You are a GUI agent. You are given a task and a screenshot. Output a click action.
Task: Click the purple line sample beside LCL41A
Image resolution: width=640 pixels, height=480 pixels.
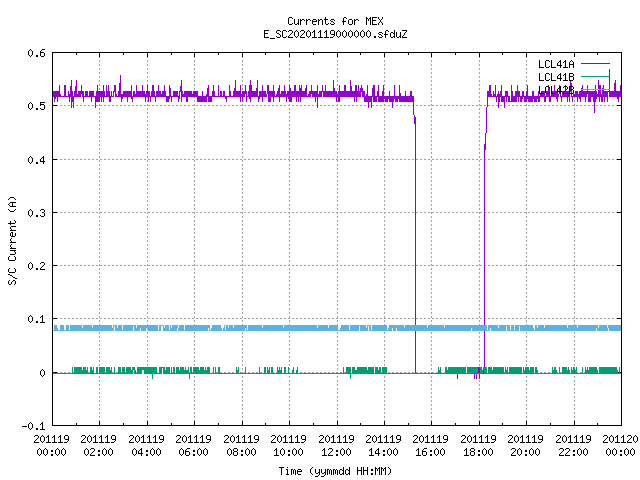point(595,64)
